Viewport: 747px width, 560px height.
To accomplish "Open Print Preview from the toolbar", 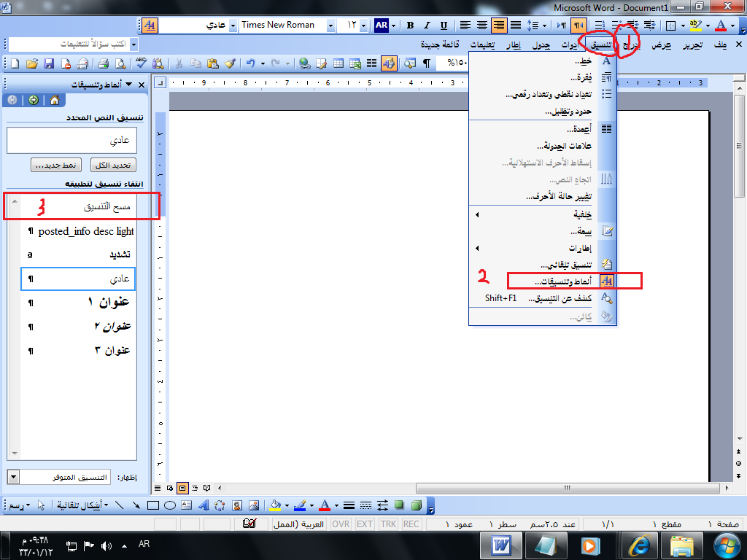I will (x=120, y=63).
